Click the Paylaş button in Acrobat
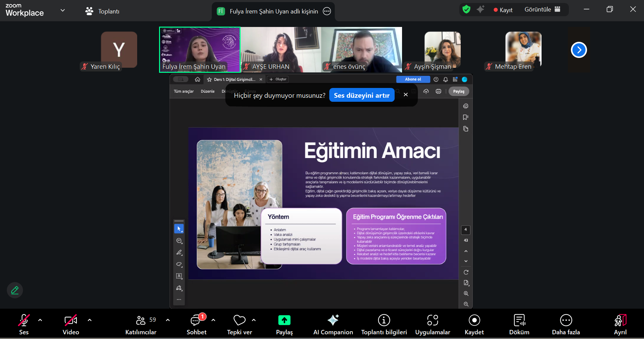 click(459, 91)
